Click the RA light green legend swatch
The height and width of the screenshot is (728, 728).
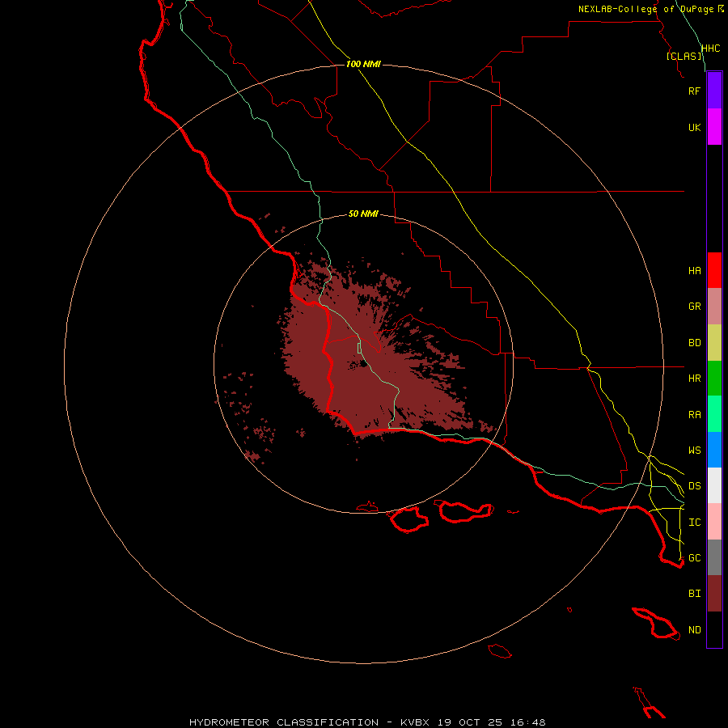[x=714, y=414]
